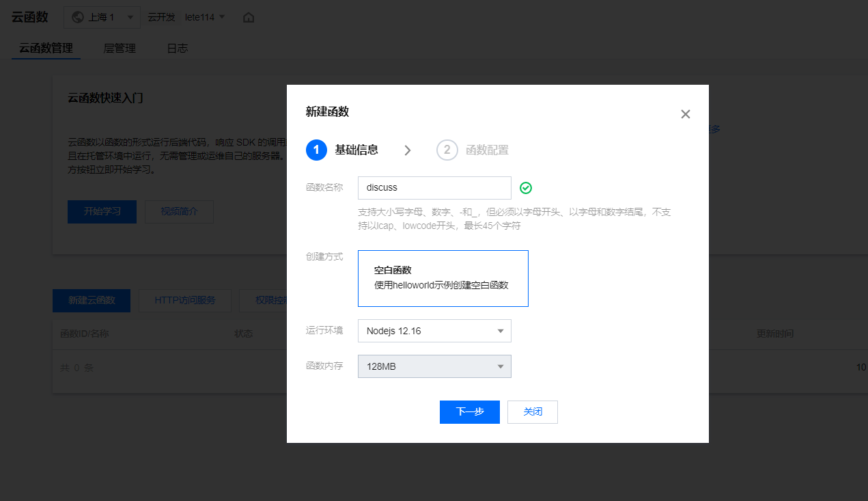The width and height of the screenshot is (868, 501).
Task: Switch to the 日志 tab
Action: pyautogui.click(x=177, y=48)
